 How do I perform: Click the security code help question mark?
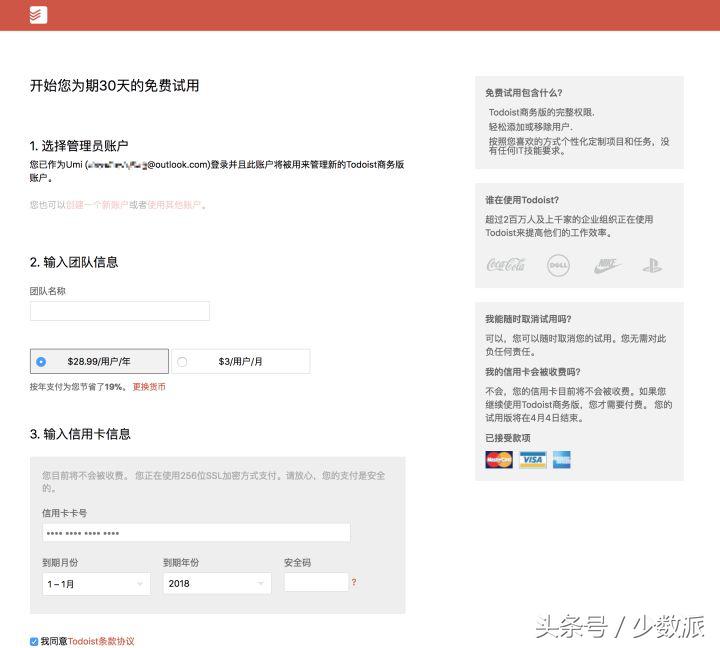354,582
